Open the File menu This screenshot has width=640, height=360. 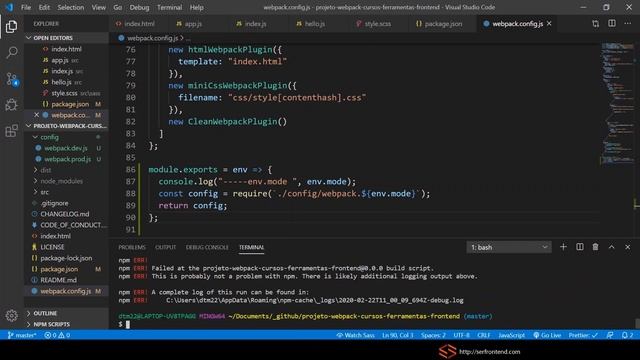click(x=26, y=7)
